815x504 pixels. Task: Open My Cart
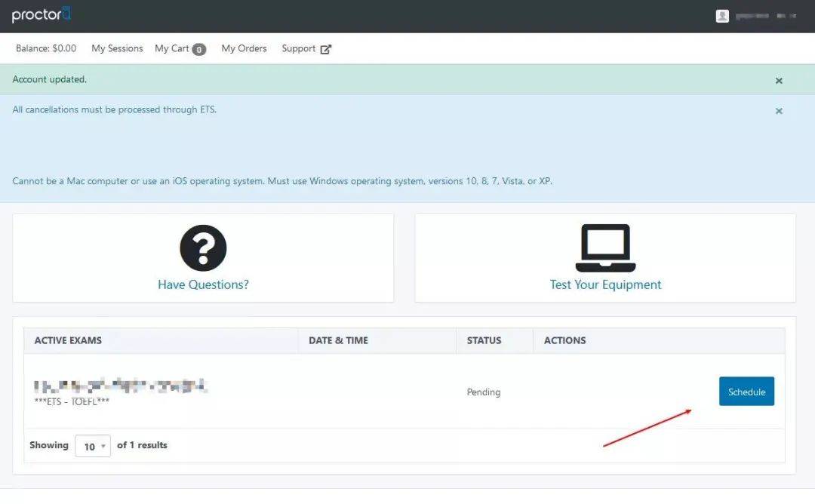171,48
